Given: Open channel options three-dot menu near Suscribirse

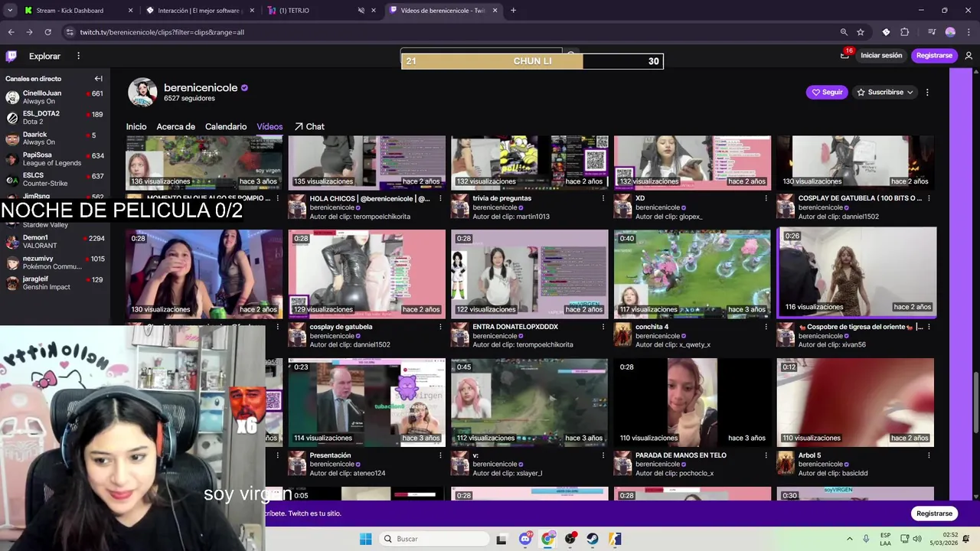Looking at the screenshot, I should point(927,92).
